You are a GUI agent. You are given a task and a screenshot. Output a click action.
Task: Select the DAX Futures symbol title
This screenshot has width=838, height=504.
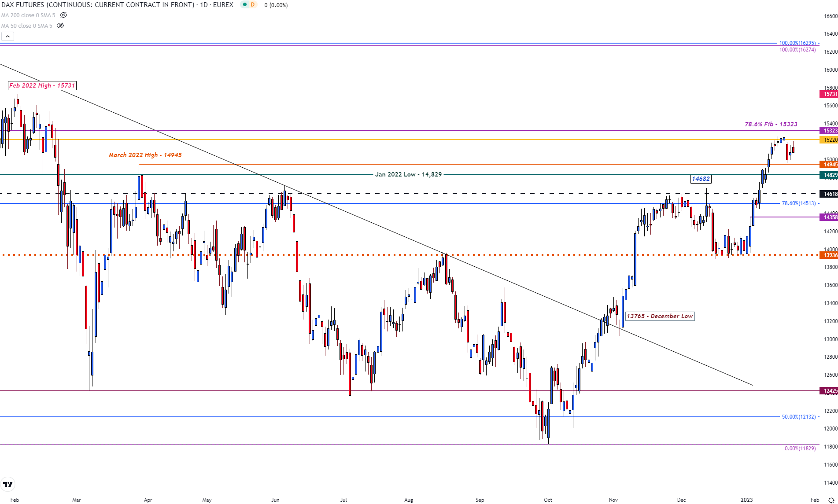pos(117,5)
